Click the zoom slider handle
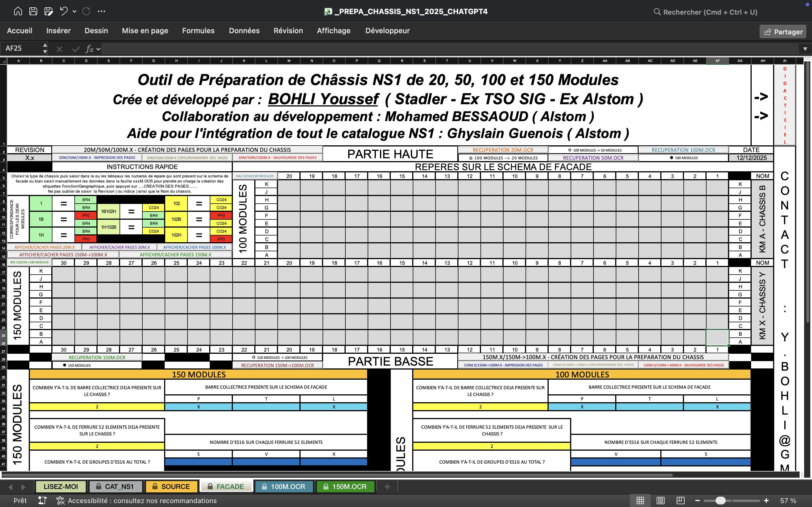 720,501
